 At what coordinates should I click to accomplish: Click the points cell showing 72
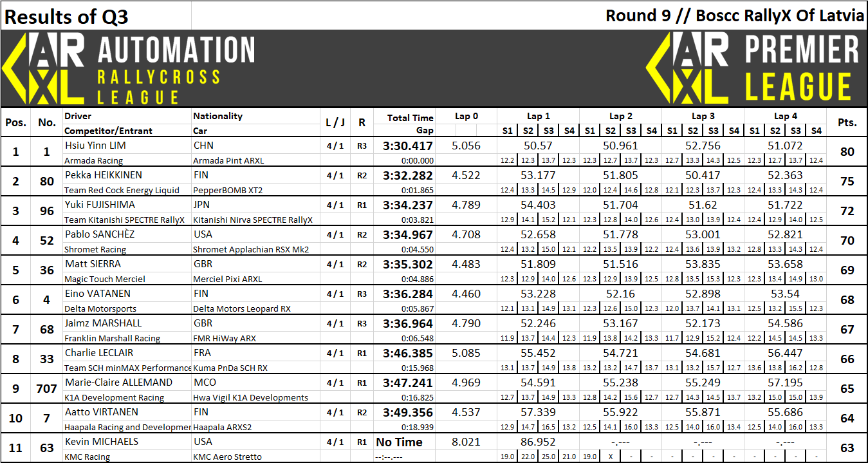click(847, 211)
